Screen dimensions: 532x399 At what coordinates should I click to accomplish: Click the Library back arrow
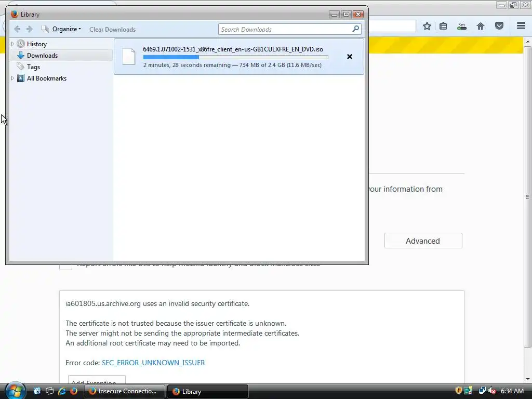point(17,29)
